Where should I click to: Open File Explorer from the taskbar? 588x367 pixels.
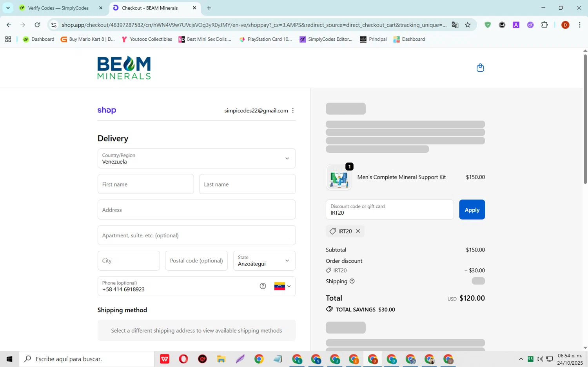[221, 359]
